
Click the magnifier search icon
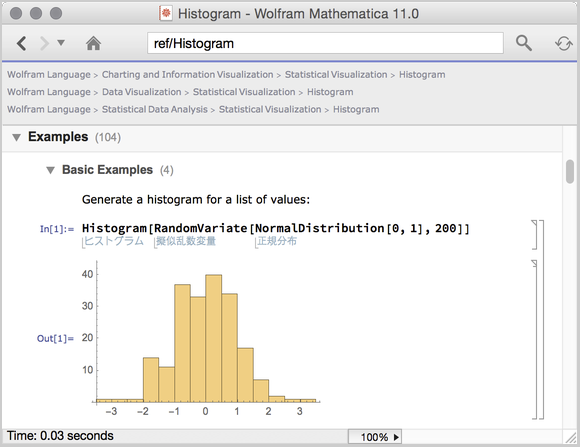[523, 43]
